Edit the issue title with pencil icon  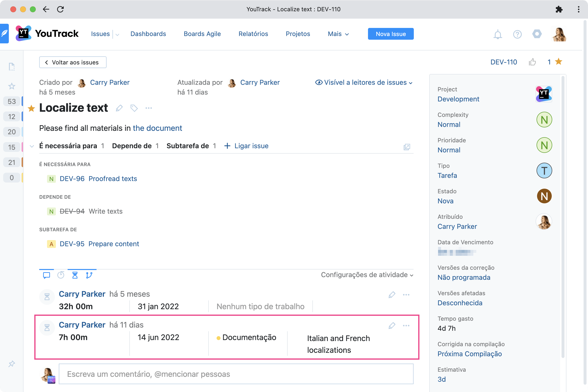[x=119, y=108]
